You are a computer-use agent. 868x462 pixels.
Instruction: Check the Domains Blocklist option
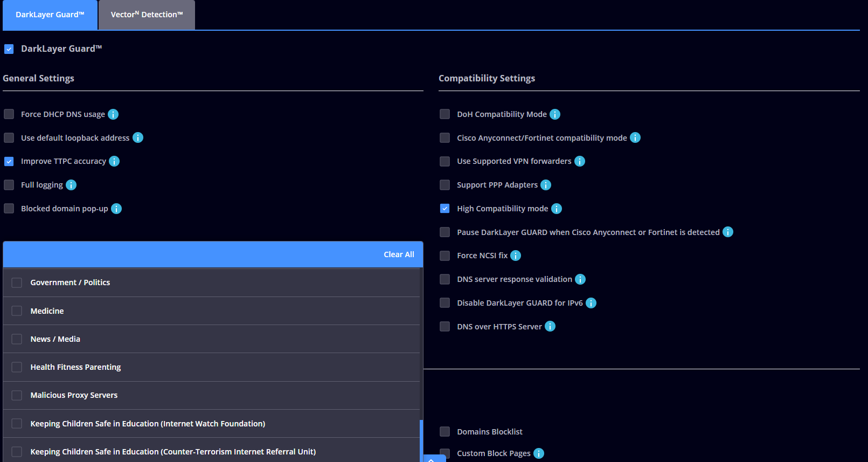[445, 431]
